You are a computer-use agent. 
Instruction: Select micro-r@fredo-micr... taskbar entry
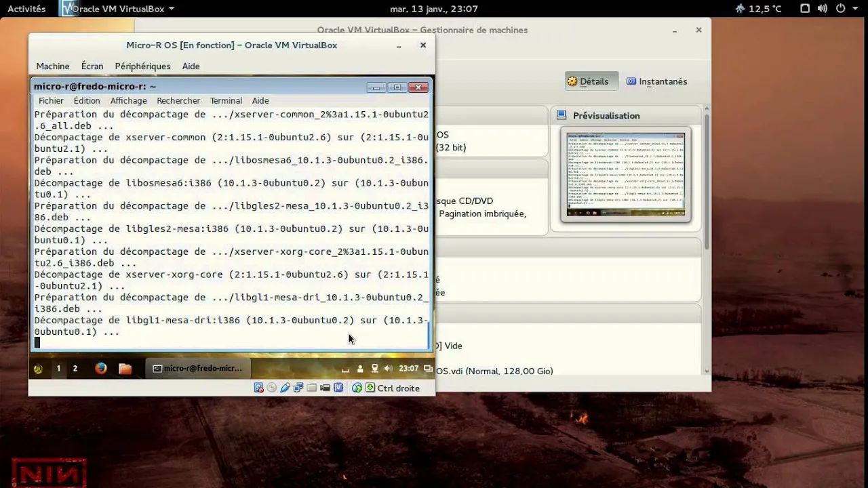point(197,369)
